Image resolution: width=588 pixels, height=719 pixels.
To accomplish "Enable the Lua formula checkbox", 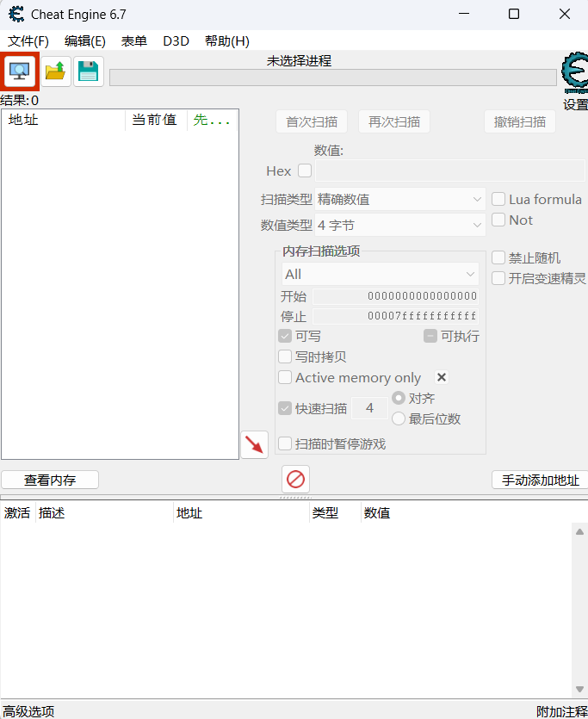I will 498,199.
